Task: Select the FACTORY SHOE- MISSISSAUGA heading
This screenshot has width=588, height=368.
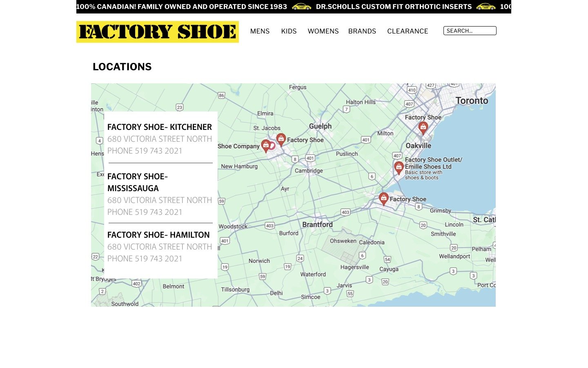Action: click(138, 182)
